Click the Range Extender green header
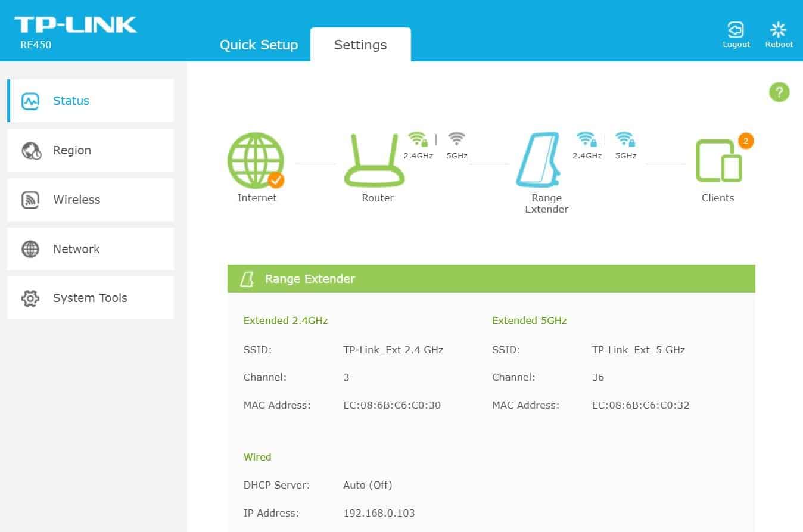The image size is (803, 532). click(x=491, y=279)
